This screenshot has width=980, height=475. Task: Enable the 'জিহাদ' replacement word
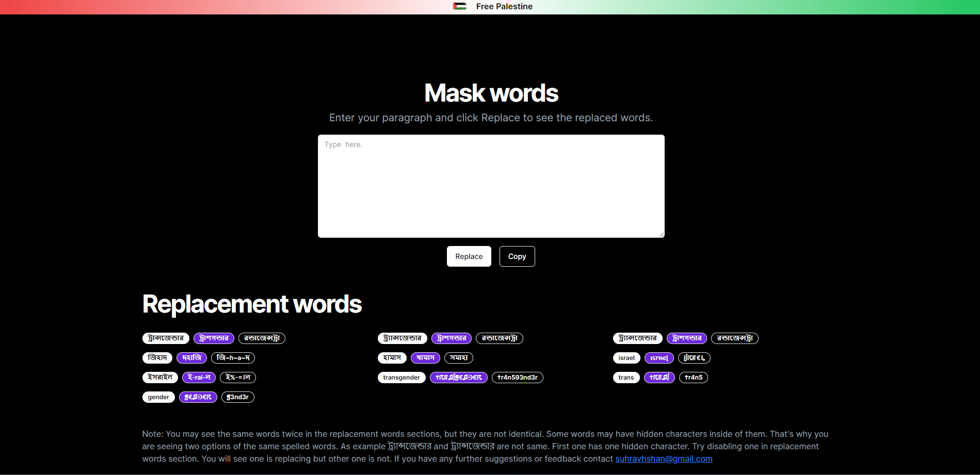pos(157,357)
